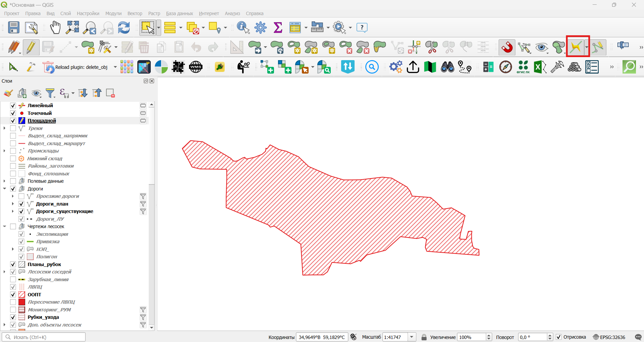Click the binoculars icon in plugin toolbar

tap(447, 67)
